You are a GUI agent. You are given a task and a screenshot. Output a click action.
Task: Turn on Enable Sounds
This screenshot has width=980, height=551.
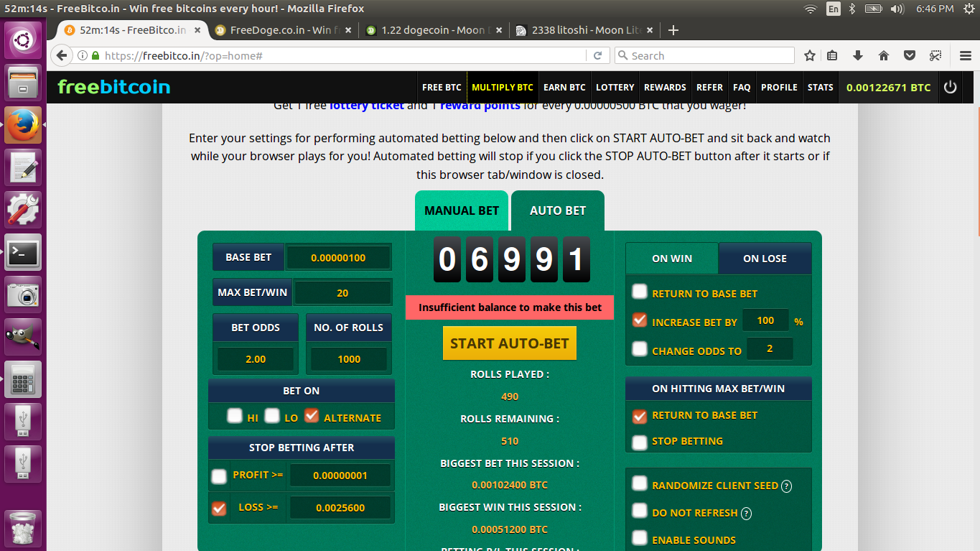[640, 537]
